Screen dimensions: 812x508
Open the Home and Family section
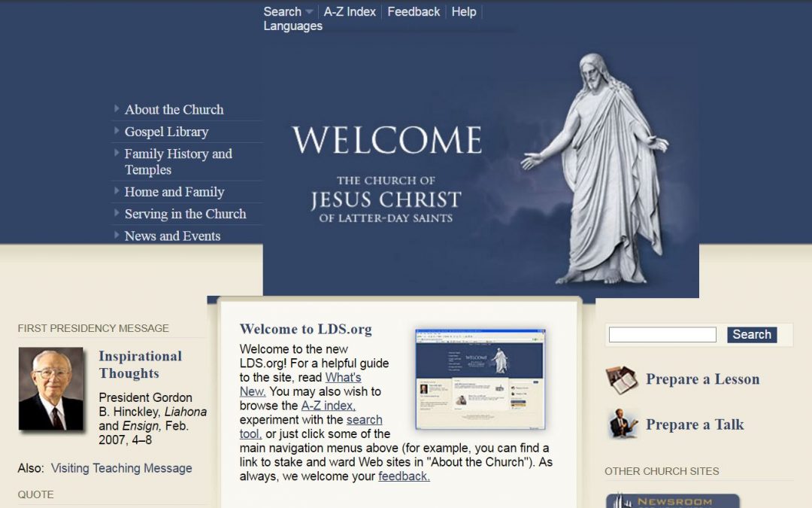point(174,192)
